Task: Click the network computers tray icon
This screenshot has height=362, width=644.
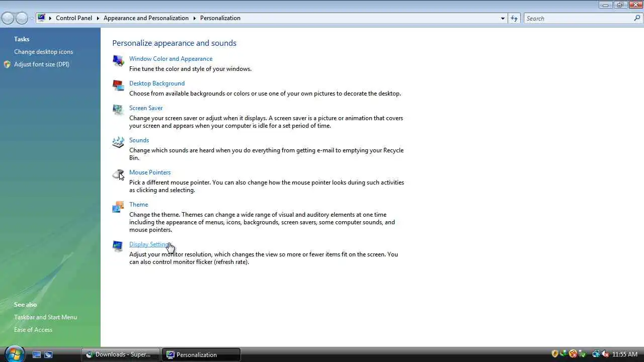Action: 596,354
